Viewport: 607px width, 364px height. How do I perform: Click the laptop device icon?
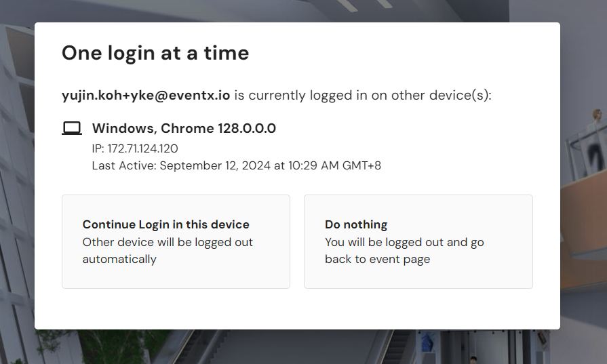coord(72,128)
